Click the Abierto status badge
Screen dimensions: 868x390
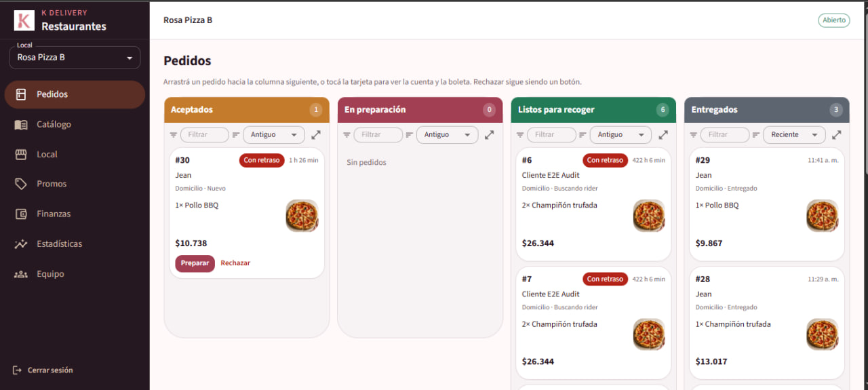(x=834, y=20)
